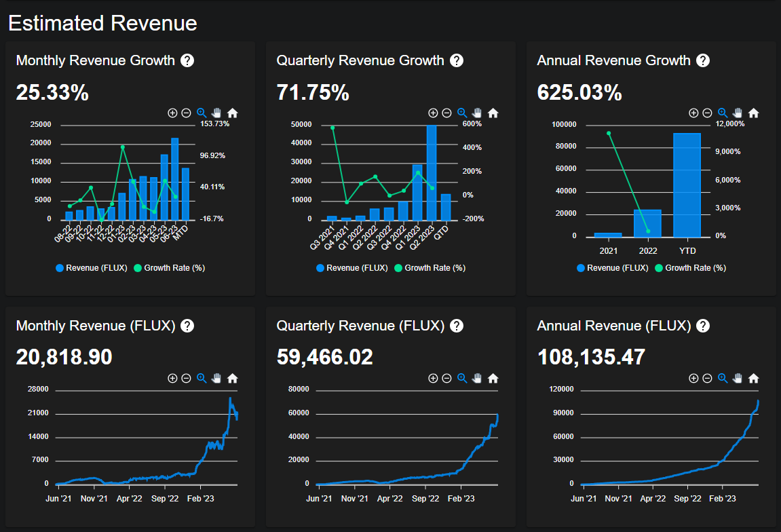Click the 71.75% quarterly growth value
This screenshot has width=781, height=532.
(x=313, y=92)
